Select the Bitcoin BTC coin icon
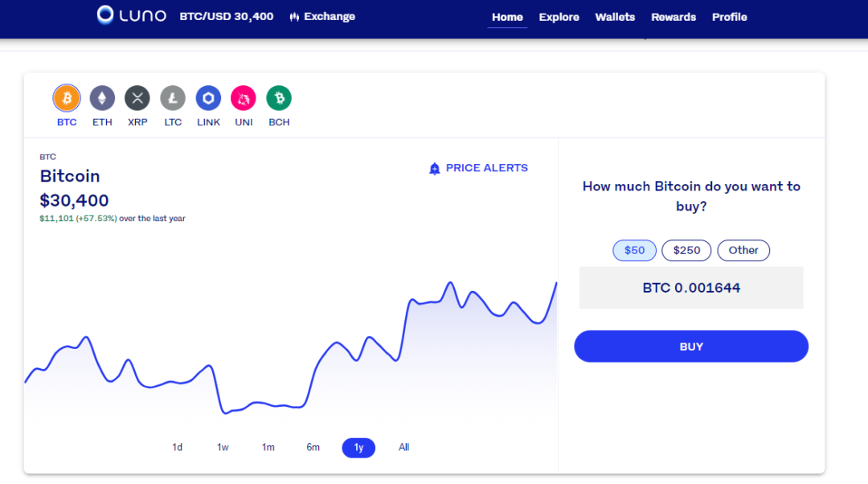This screenshot has height=484, width=868. tap(67, 99)
